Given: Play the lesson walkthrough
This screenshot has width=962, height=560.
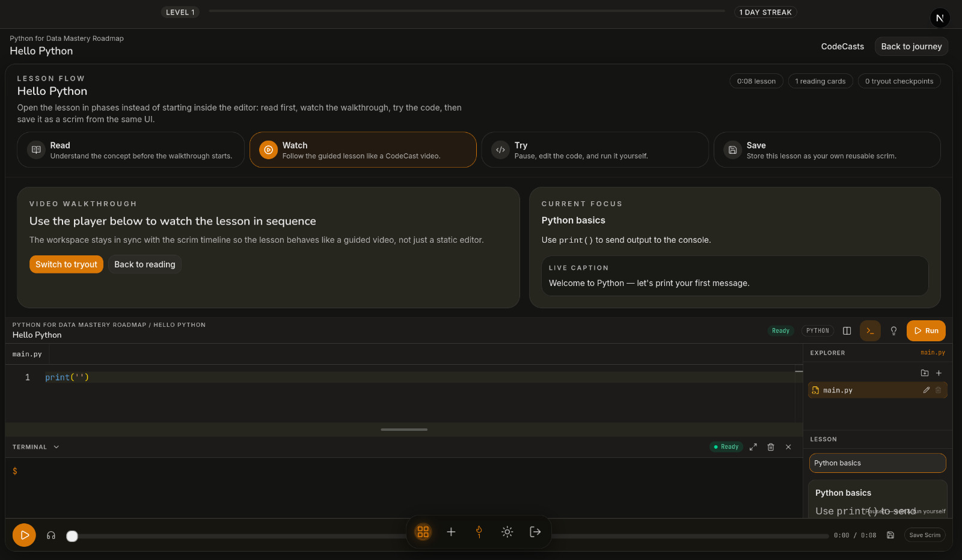Looking at the screenshot, I should 24,535.
